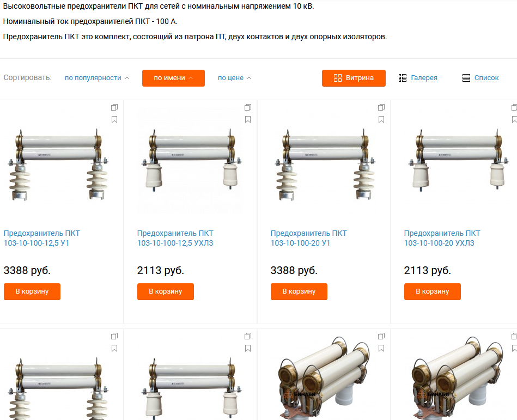Switch to Галерея view
This screenshot has height=420, width=517.
tap(424, 78)
